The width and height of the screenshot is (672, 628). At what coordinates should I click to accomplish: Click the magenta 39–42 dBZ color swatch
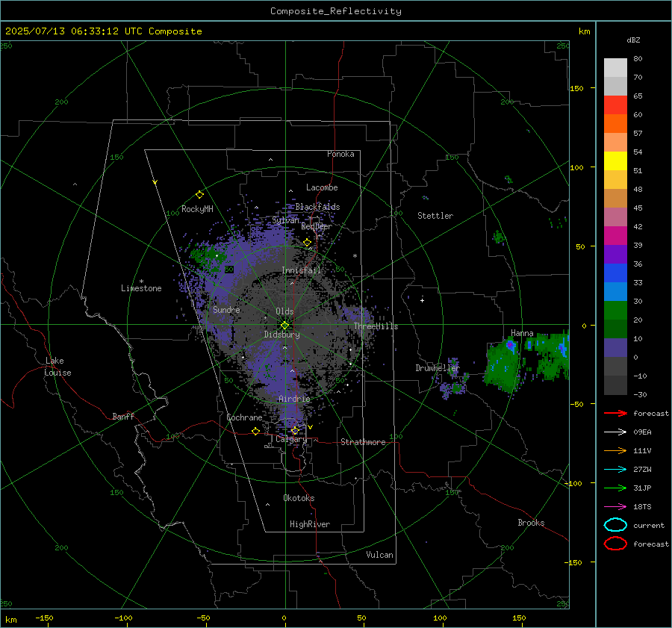pyautogui.click(x=615, y=236)
